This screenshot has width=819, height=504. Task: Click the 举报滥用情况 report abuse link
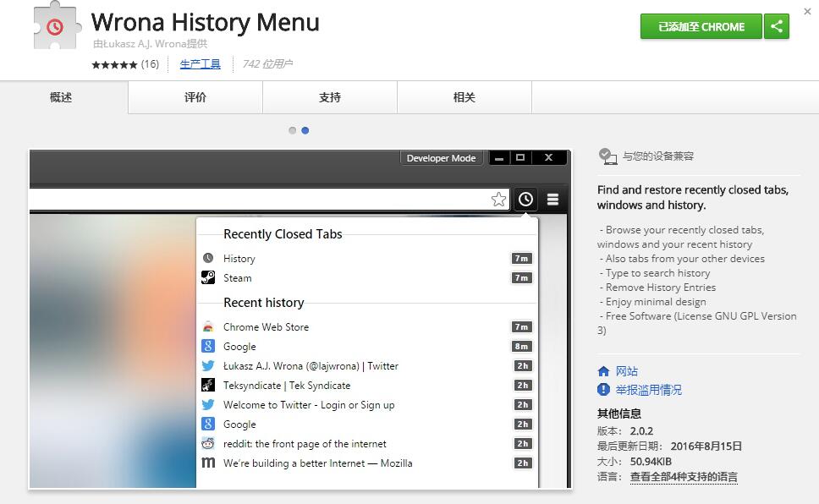(649, 390)
